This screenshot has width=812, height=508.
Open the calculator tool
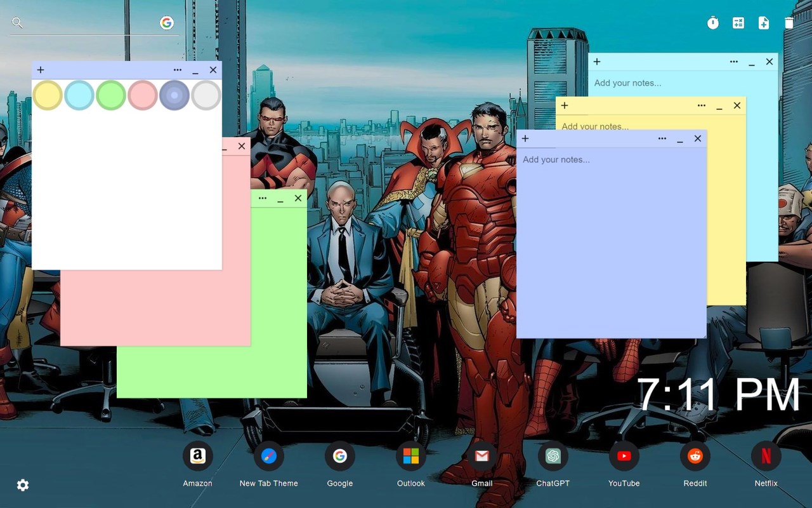[x=738, y=23]
